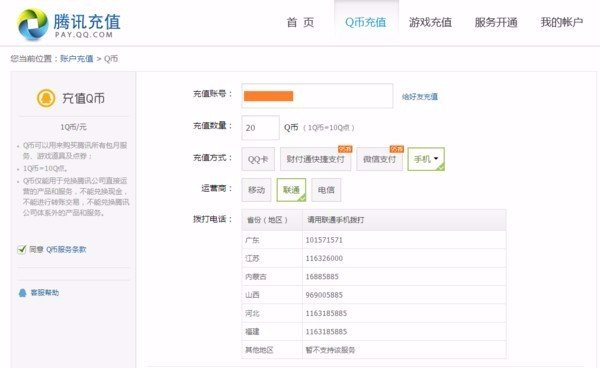Click the 1Q币/元 price text
600x368 pixels.
pos(73,127)
